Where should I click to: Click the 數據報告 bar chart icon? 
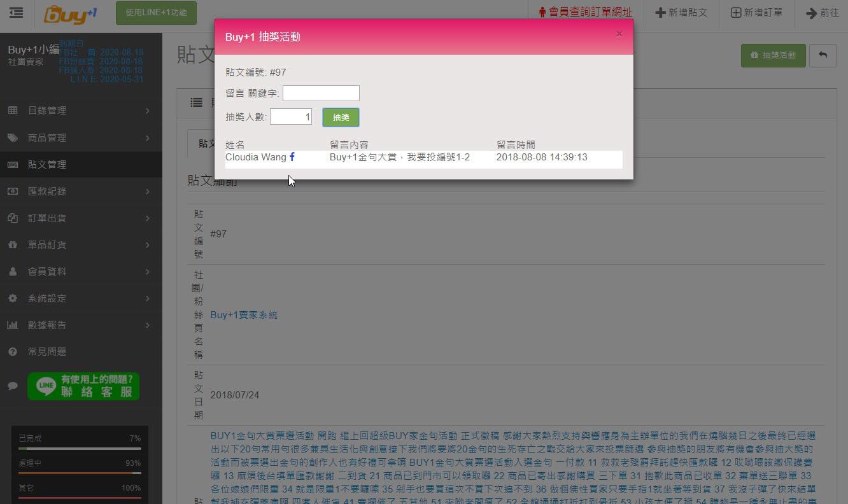pos(13,325)
